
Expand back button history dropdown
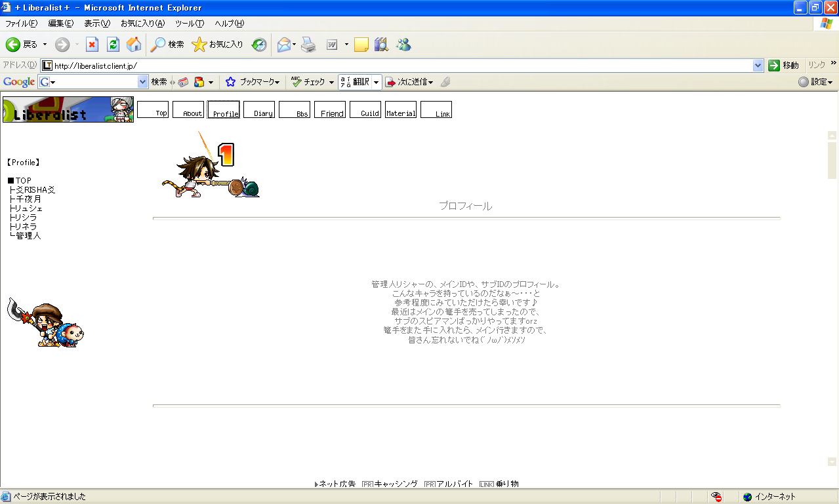click(45, 45)
